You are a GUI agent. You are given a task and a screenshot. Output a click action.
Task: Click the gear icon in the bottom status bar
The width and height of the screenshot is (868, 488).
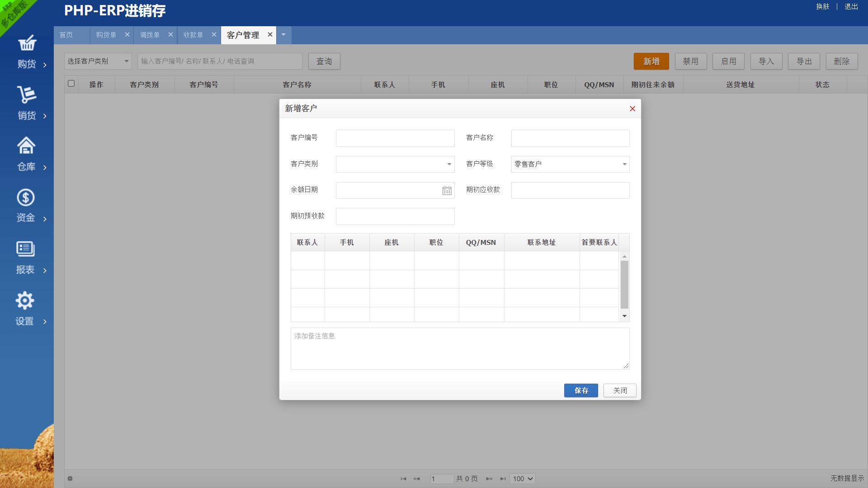point(70,478)
